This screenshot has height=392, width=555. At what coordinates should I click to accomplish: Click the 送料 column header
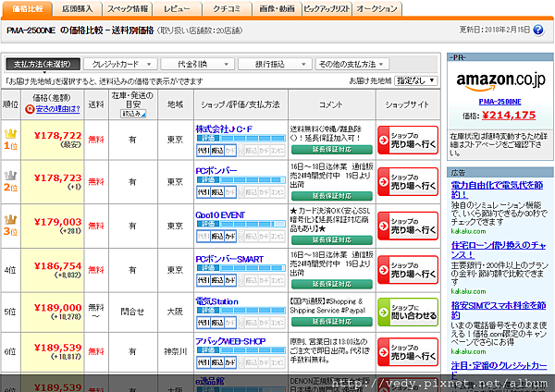click(96, 104)
